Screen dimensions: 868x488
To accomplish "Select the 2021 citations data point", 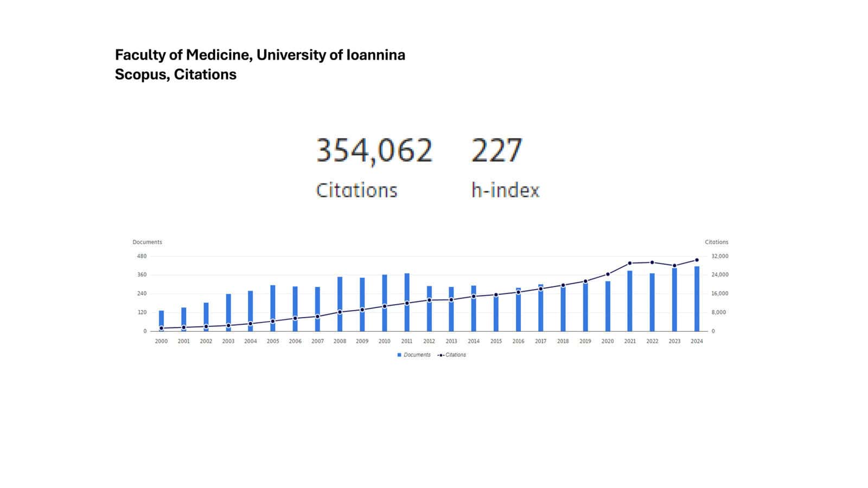I will point(630,263).
